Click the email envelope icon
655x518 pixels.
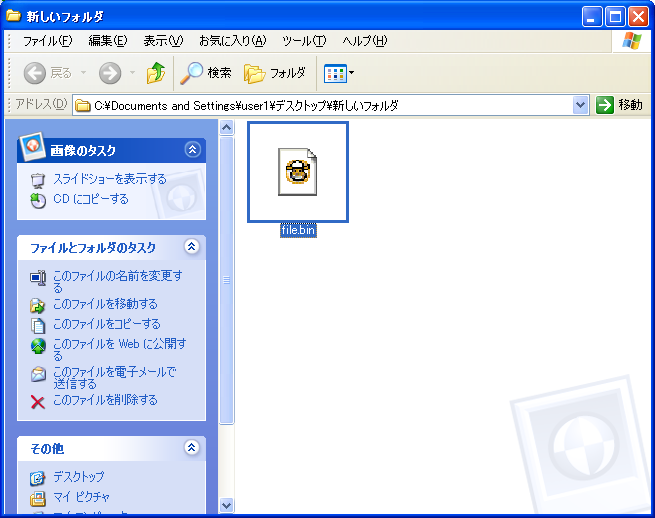pos(38,374)
